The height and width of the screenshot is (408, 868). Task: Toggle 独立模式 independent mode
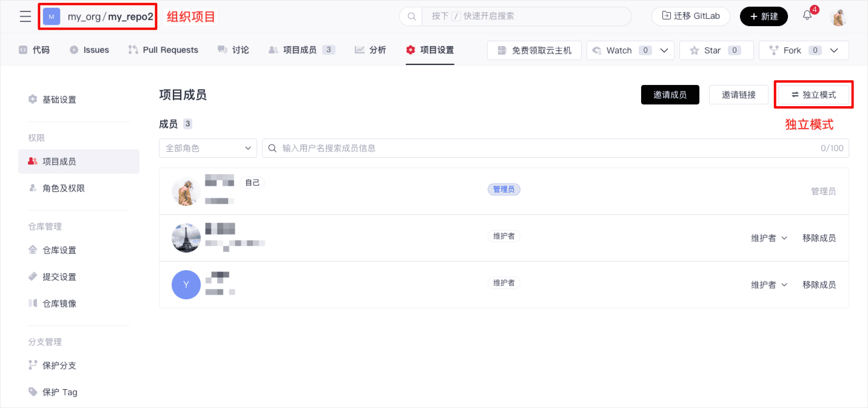coord(813,95)
